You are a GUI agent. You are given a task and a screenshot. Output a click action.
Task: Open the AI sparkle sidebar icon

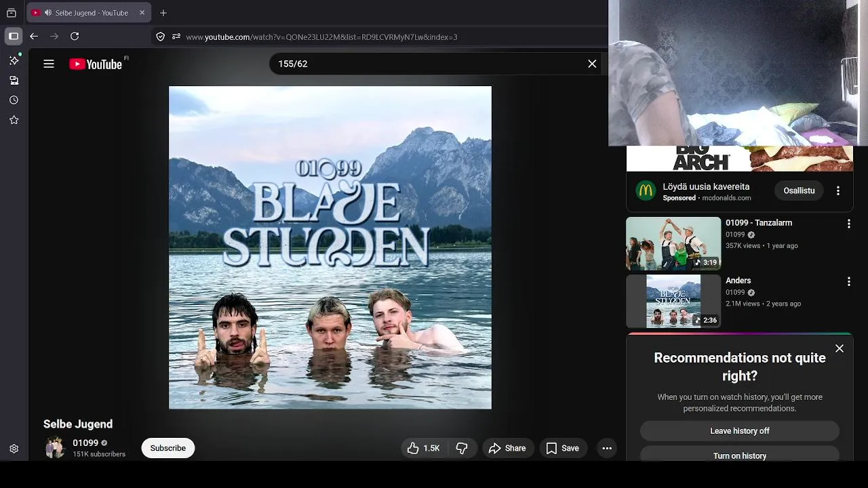tap(14, 60)
